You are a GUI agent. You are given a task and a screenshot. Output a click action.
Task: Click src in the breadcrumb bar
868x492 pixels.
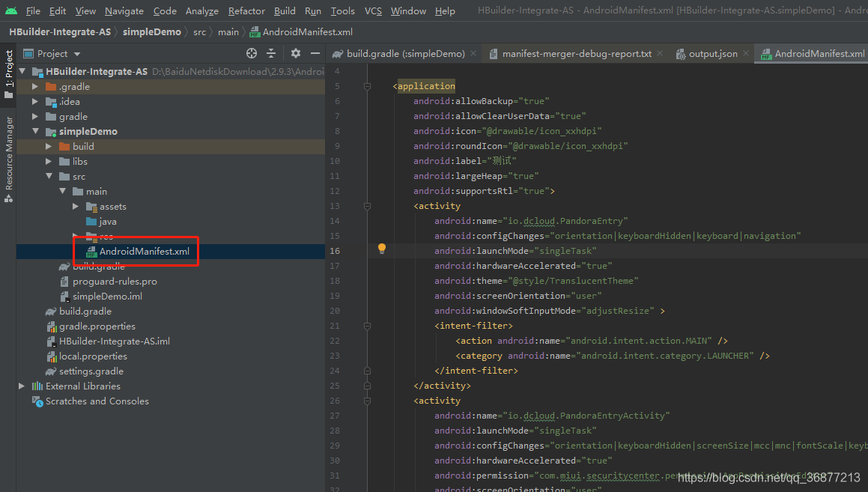tap(199, 31)
